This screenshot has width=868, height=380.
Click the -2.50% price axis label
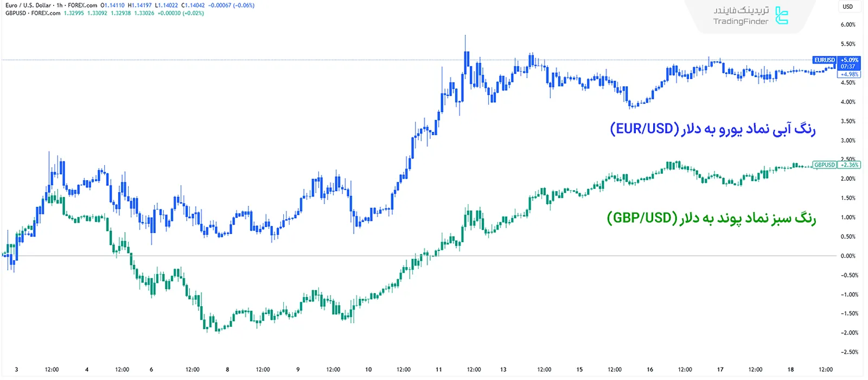coord(849,352)
